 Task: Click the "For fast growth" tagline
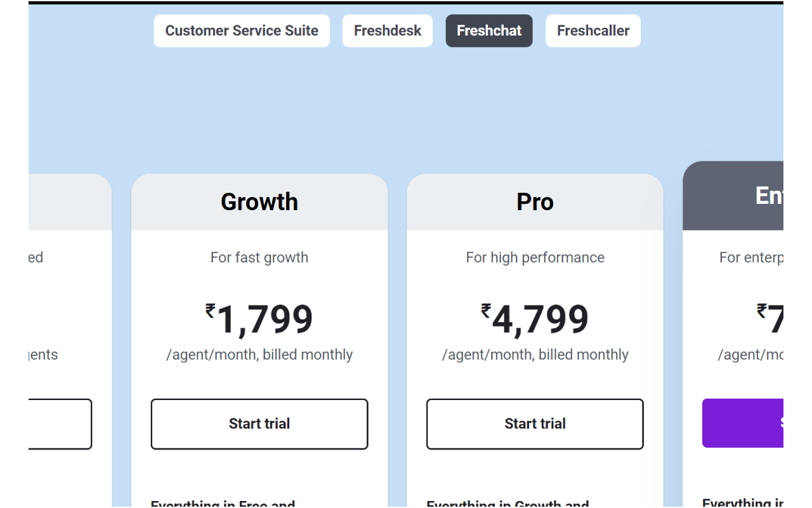(x=259, y=257)
